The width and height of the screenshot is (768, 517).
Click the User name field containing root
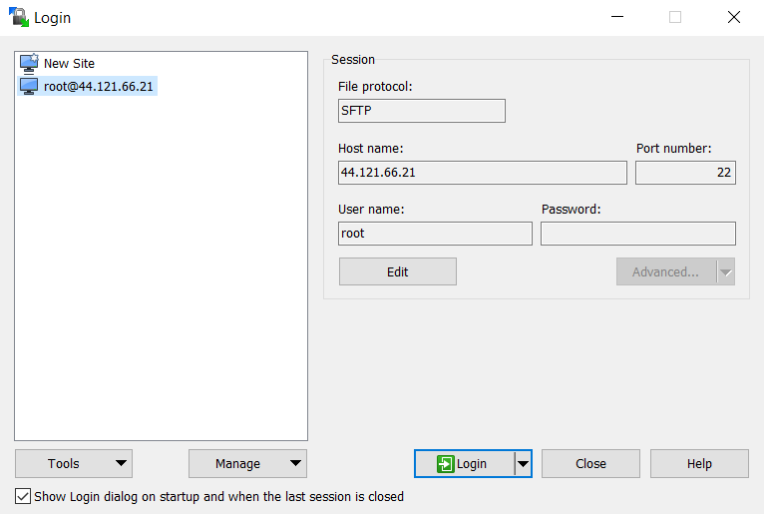coord(435,234)
